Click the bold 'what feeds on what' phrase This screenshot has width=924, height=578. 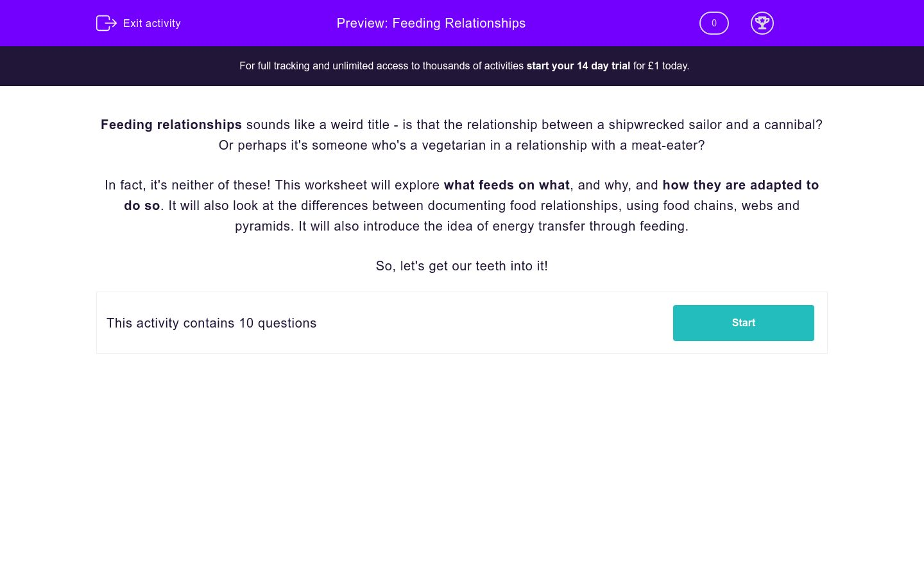tap(506, 185)
